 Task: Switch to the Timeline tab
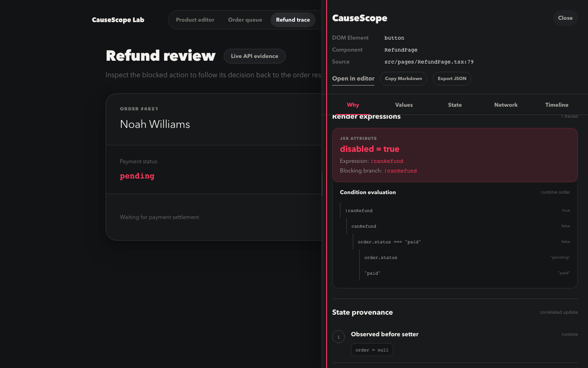pyautogui.click(x=557, y=105)
